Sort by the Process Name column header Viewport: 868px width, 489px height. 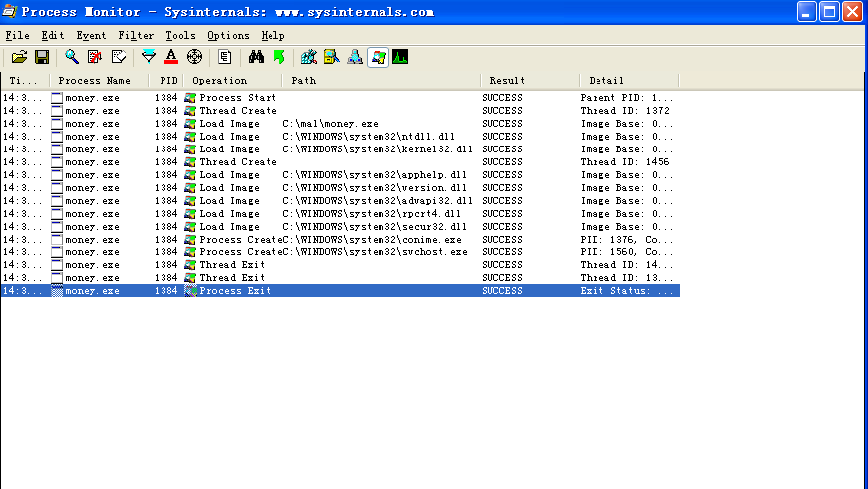click(99, 81)
